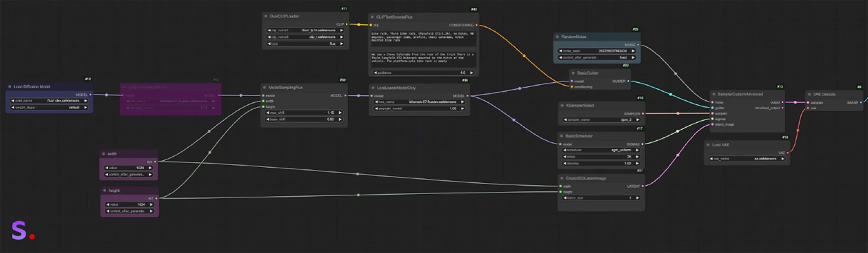Click the midpoint dot on the cyan guider link
868x253 pixels.
click(x=671, y=94)
